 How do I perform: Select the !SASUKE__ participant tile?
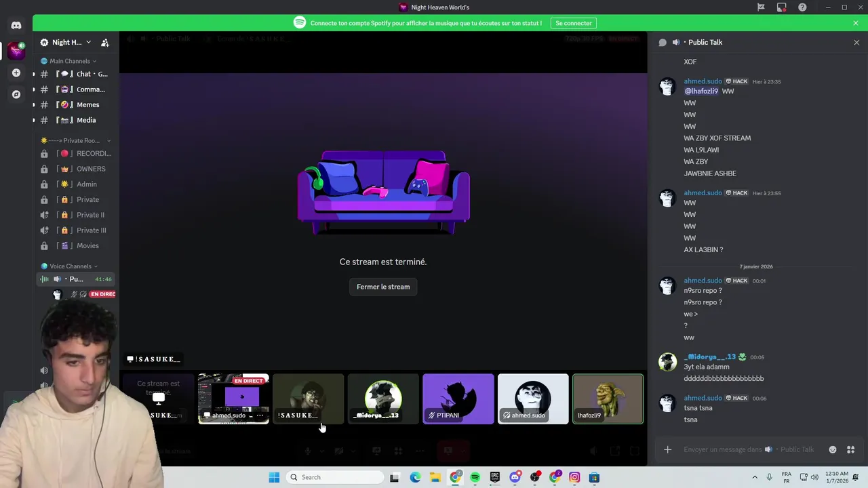(x=309, y=399)
